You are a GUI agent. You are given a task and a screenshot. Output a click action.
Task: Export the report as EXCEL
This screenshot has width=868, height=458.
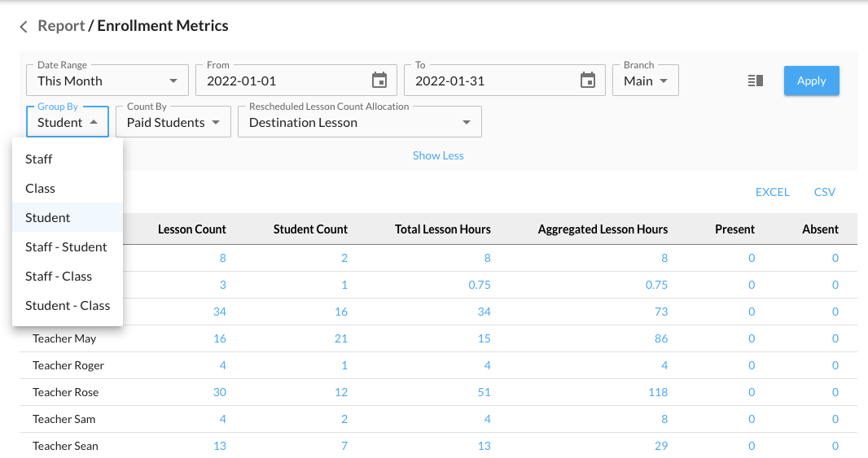pyautogui.click(x=772, y=193)
